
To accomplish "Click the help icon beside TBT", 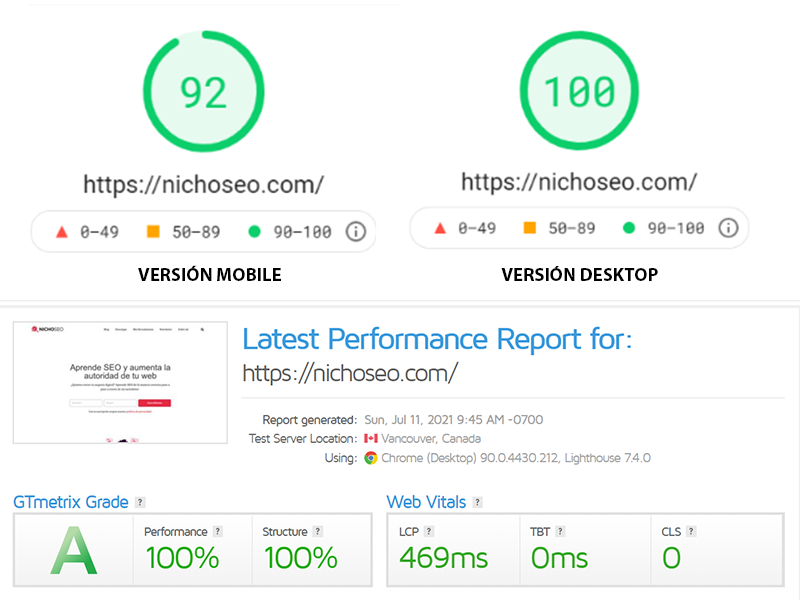I will (x=562, y=532).
